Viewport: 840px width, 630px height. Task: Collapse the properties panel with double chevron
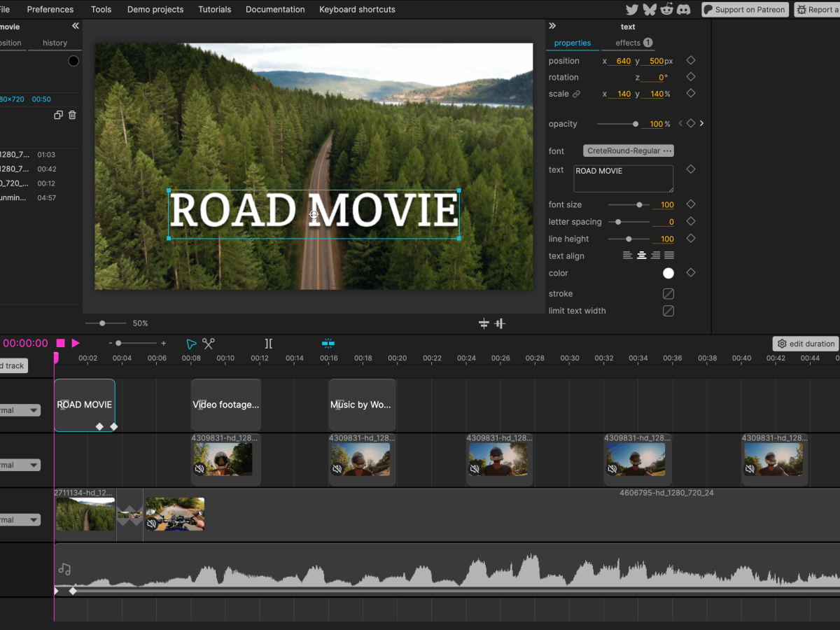click(552, 26)
